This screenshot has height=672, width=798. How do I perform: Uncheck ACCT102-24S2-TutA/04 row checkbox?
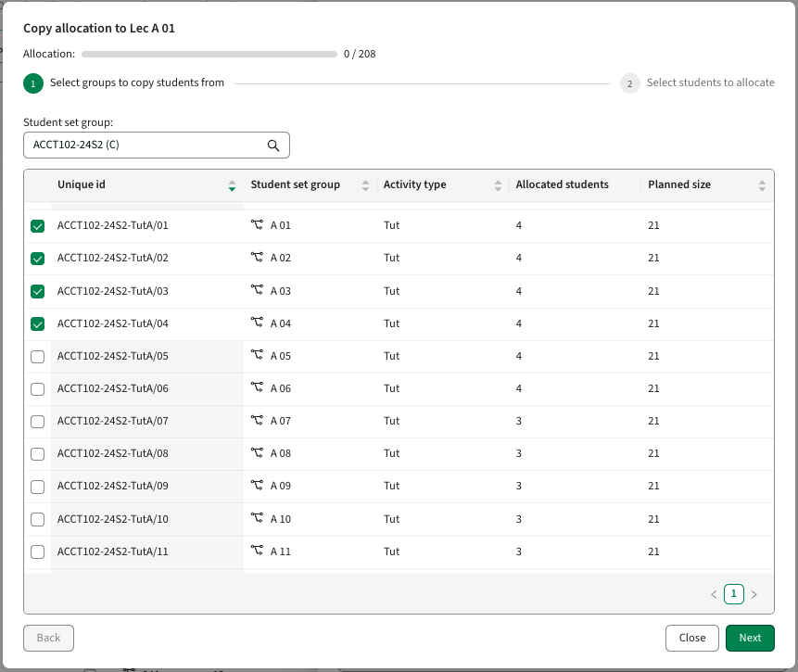pos(38,323)
